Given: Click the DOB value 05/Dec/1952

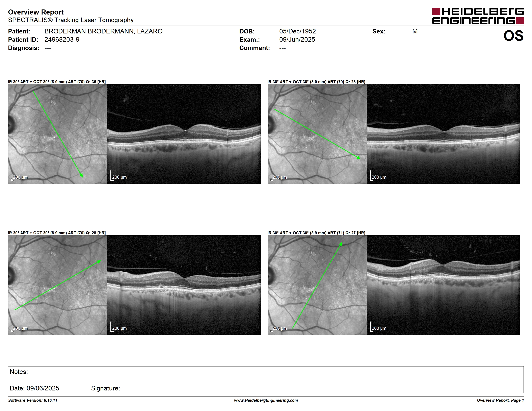Looking at the screenshot, I should click(297, 31).
